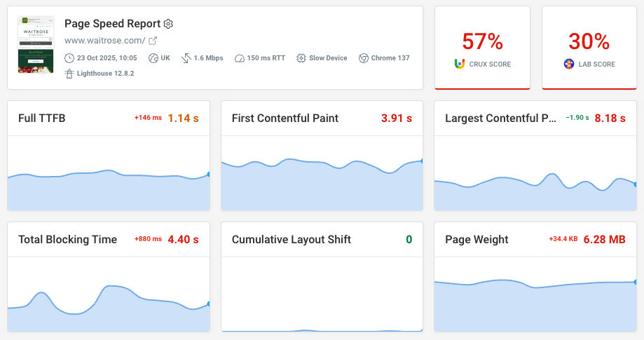Click the First Contentful Paint chart title

[285, 118]
